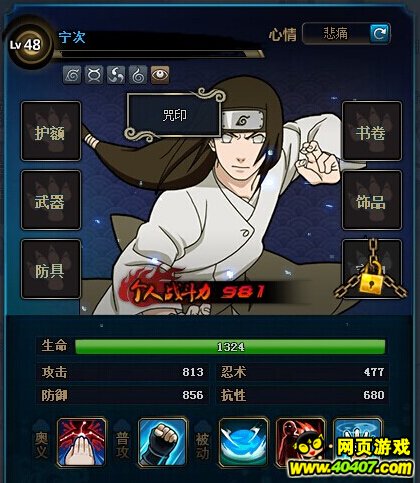420x483 pixels.
Task: Click the 咒印 curse mark label box
Action: pos(174,115)
